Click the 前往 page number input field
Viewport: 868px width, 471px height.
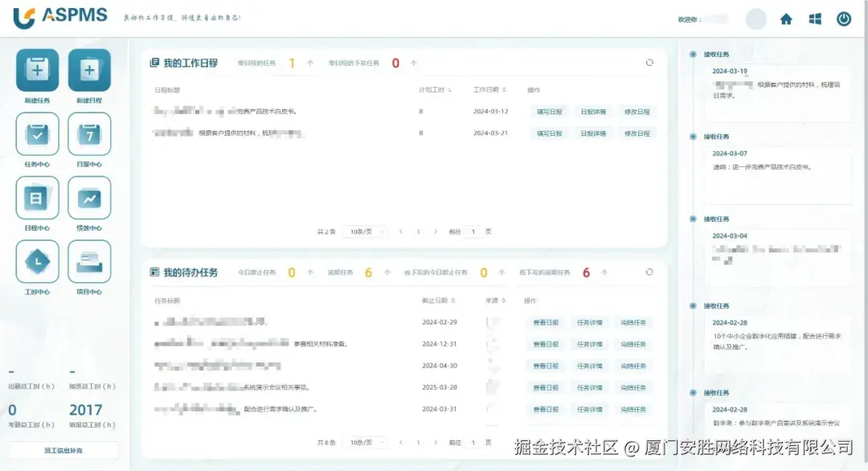[x=473, y=231]
